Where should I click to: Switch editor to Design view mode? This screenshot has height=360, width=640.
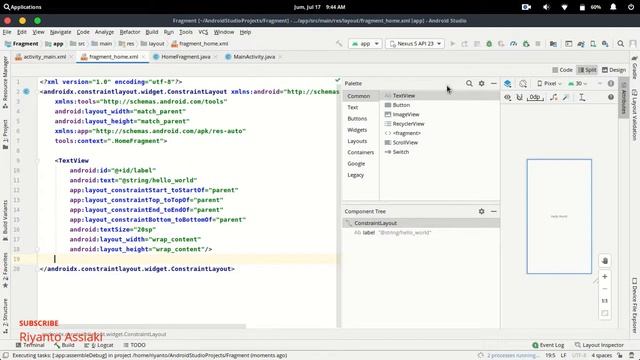coord(613,70)
